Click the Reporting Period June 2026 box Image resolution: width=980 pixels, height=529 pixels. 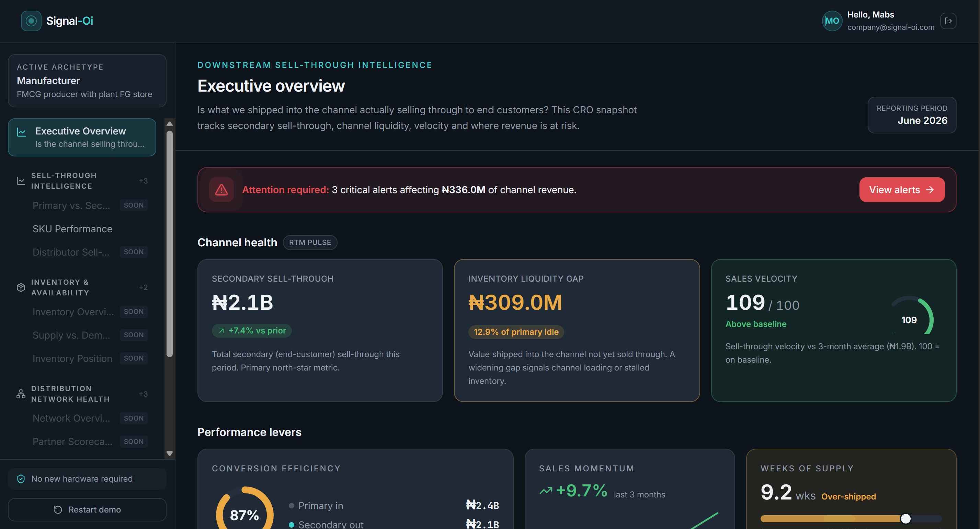912,115
